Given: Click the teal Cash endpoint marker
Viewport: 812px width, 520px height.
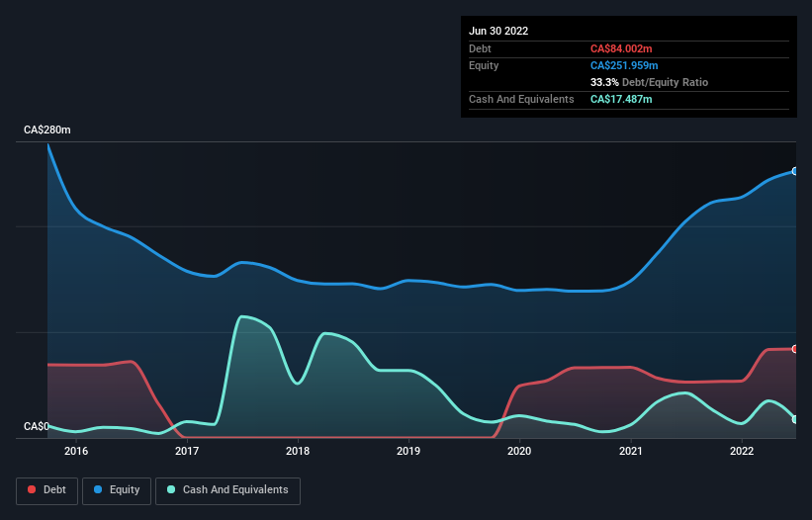Looking at the screenshot, I should tap(795, 419).
